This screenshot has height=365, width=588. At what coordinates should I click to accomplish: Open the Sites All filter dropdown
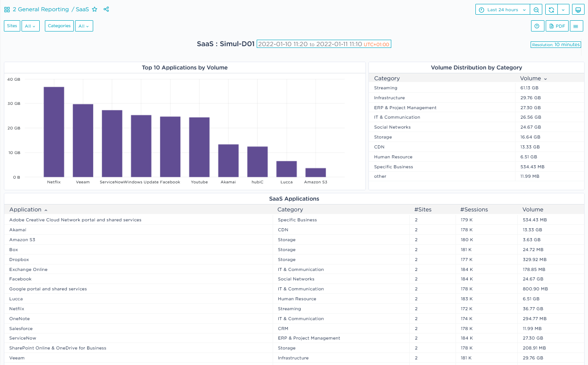30,26
